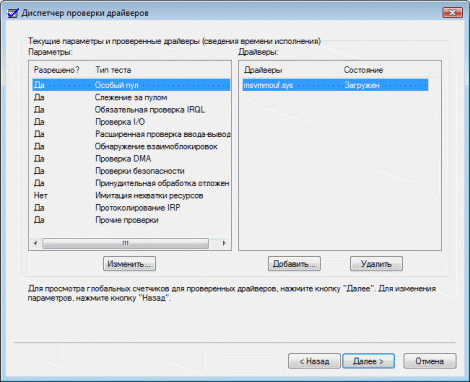Click the Состояние column header
Viewport: 470px width, 382px height.
pos(363,70)
